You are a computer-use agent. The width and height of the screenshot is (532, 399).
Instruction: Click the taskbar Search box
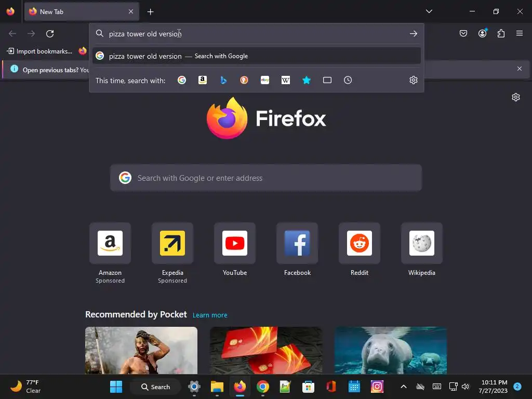pyautogui.click(x=156, y=387)
